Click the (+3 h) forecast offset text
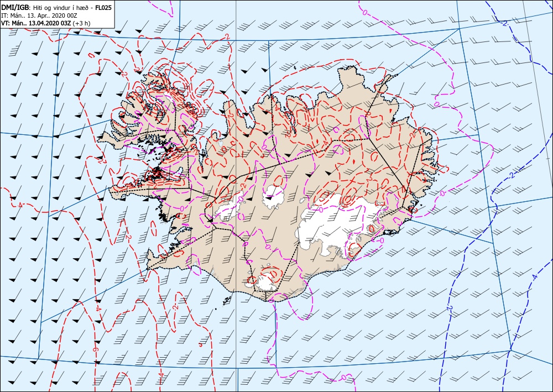 click(x=82, y=24)
